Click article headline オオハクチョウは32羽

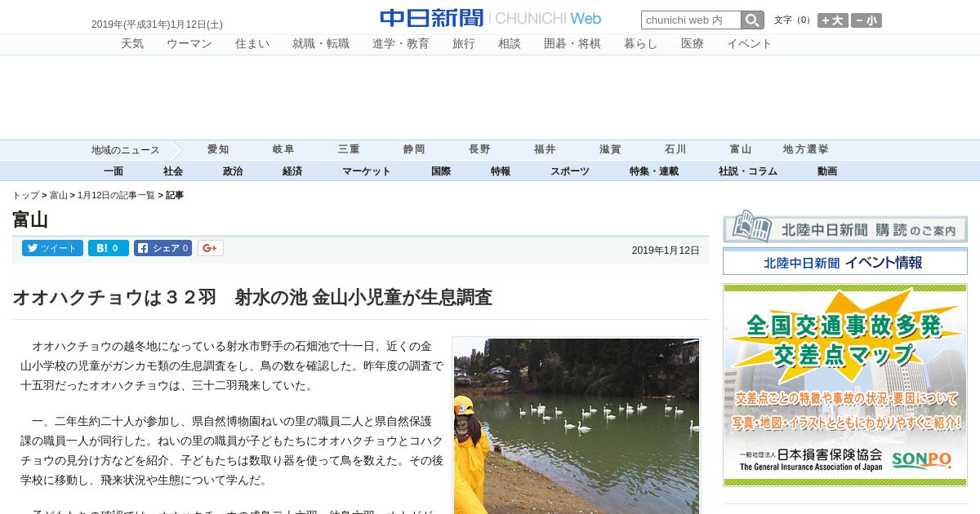[x=252, y=298]
